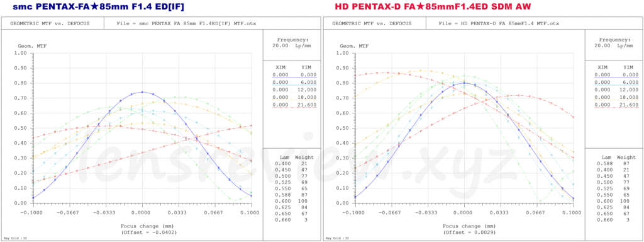The height and width of the screenshot is (242, 644).
Task: Click the 0.000 6.000 legend line in right chart
Action: (616, 83)
